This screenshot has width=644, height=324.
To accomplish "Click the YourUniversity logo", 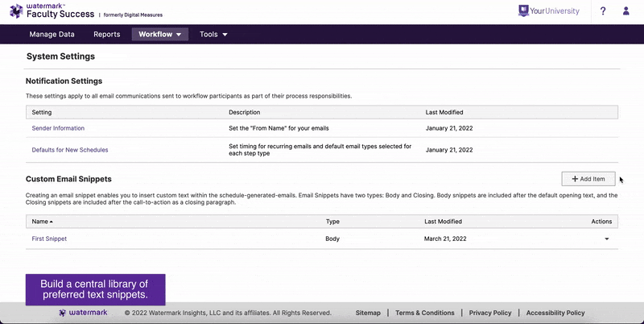I will click(x=549, y=10).
